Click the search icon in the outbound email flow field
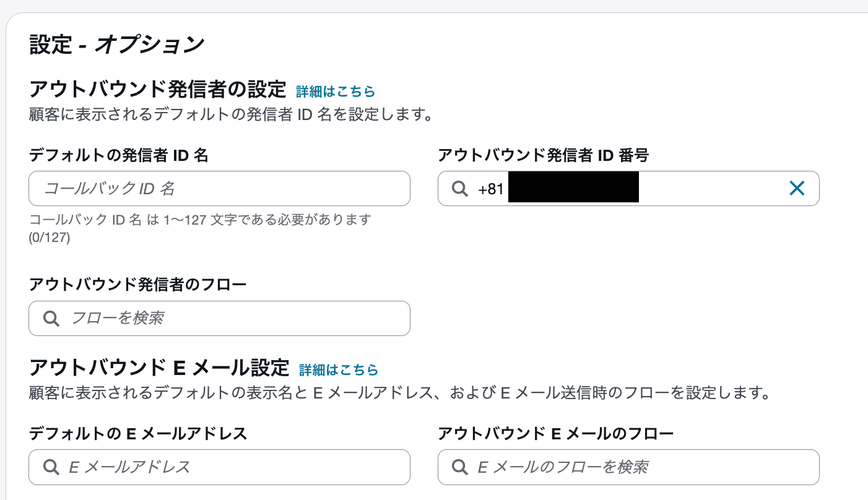The height and width of the screenshot is (500, 868). coord(461,467)
